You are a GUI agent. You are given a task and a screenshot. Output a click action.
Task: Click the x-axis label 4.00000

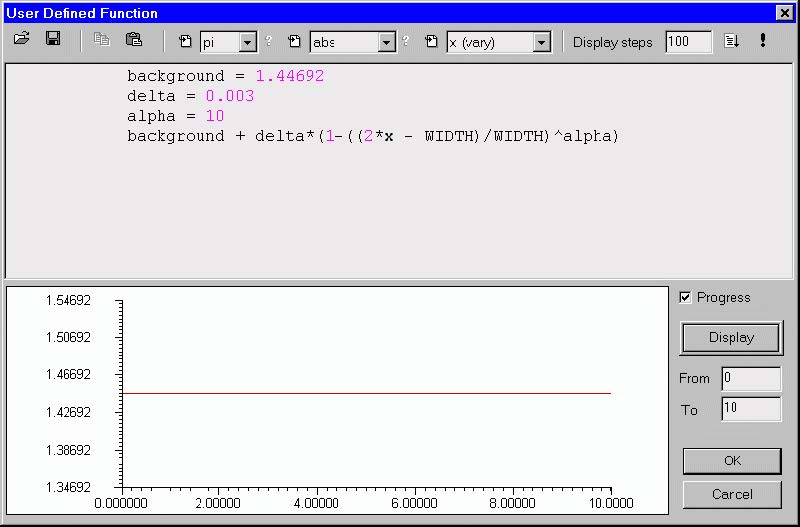(316, 503)
